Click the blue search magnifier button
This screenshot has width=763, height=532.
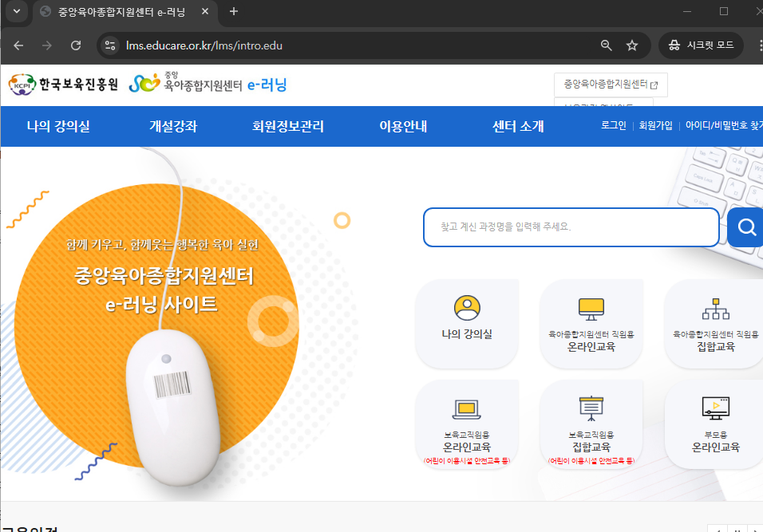745,227
